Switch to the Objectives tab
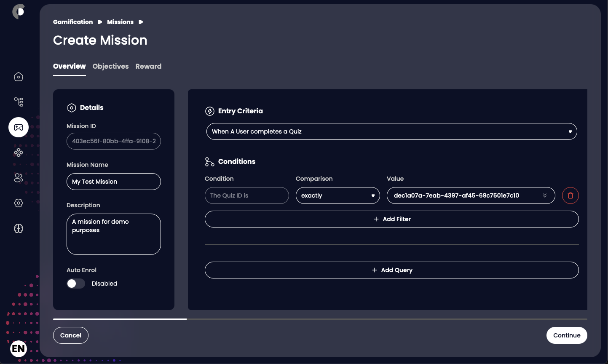The image size is (608, 364). tap(110, 66)
